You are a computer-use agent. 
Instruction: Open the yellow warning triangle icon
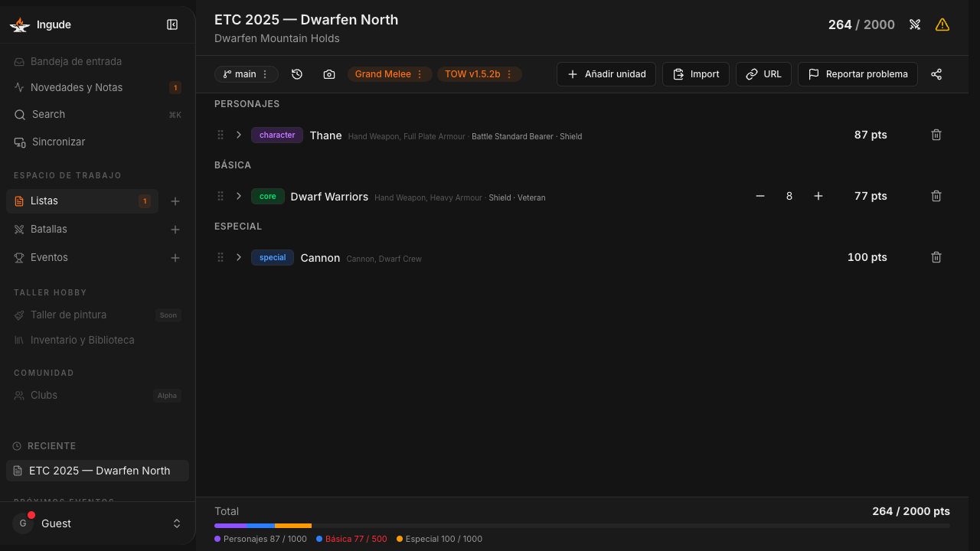[942, 24]
